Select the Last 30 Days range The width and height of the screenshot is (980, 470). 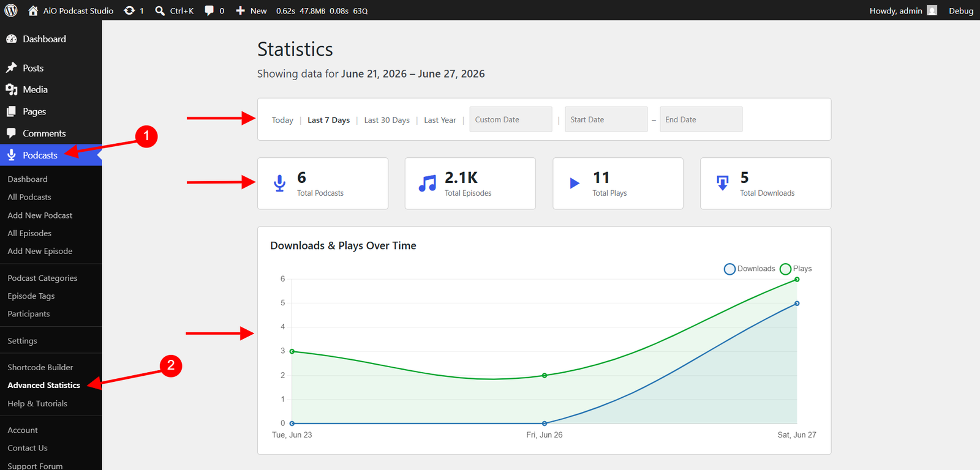tap(386, 120)
